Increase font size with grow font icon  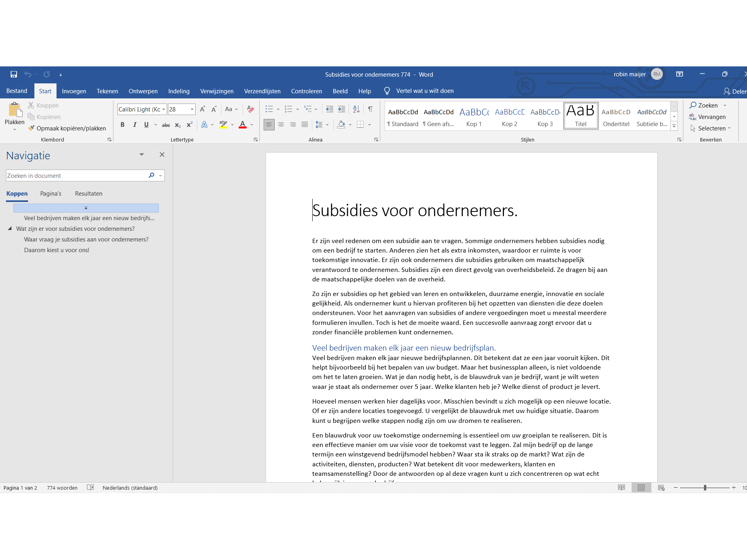(202, 109)
